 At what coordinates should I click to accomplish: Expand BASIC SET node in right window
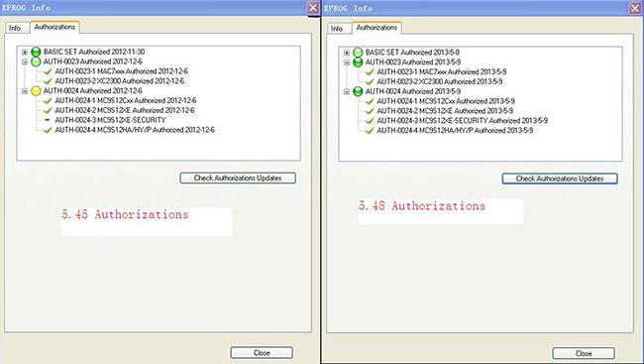coord(347,53)
